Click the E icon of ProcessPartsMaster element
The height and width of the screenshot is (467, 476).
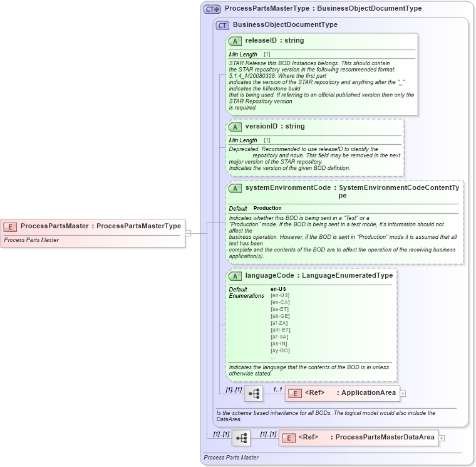point(10,227)
